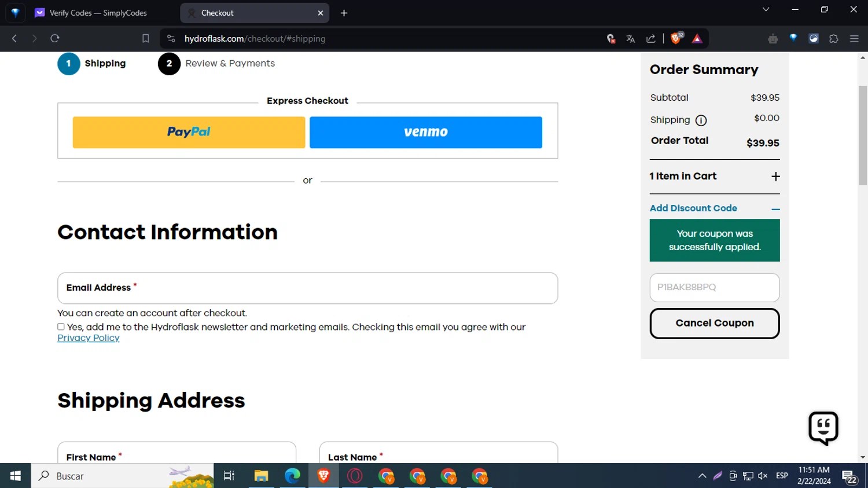Click the taskbar clock showing 11:51 AM
The height and width of the screenshot is (488, 868).
tap(814, 476)
